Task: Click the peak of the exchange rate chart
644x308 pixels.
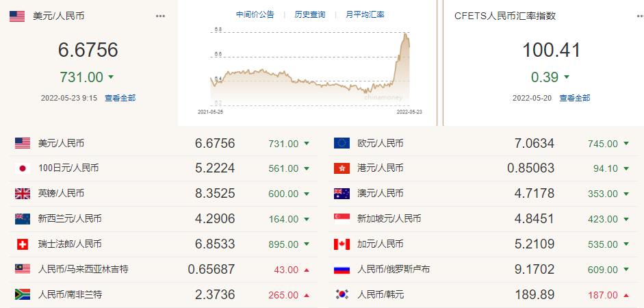Action: tap(406, 34)
